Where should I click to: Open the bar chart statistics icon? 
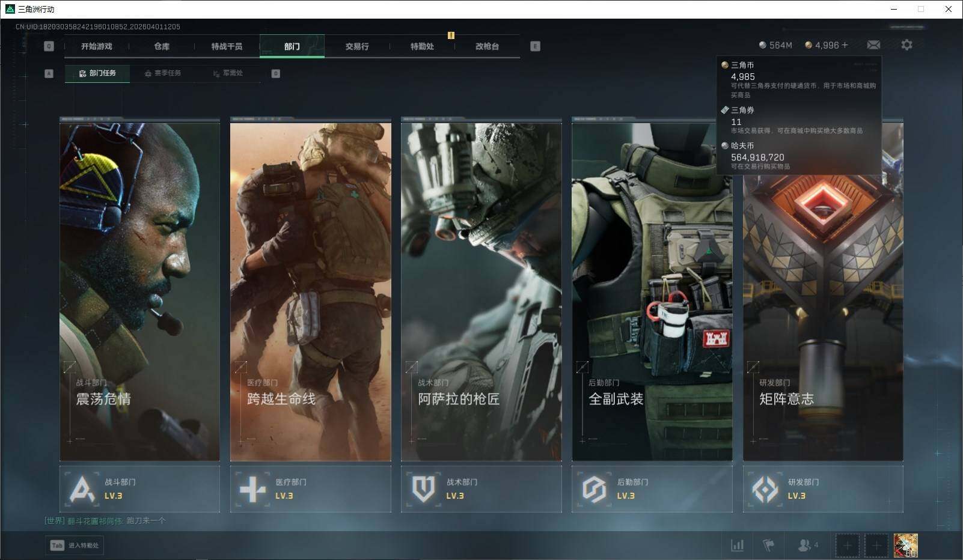[x=737, y=545]
